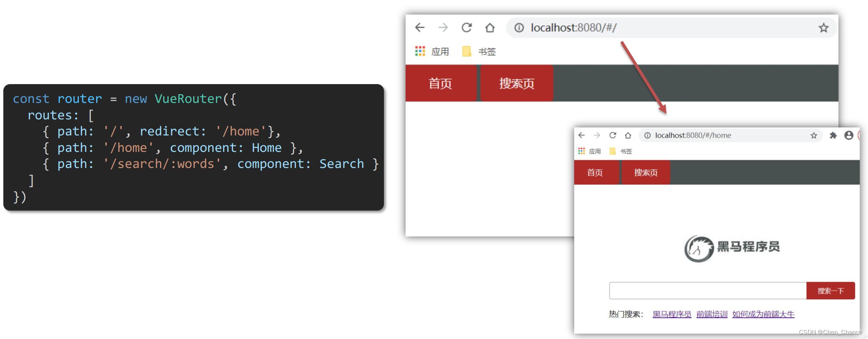The width and height of the screenshot is (868, 339).
Task: Click the 热门搜索 label text
Action: [x=626, y=314]
